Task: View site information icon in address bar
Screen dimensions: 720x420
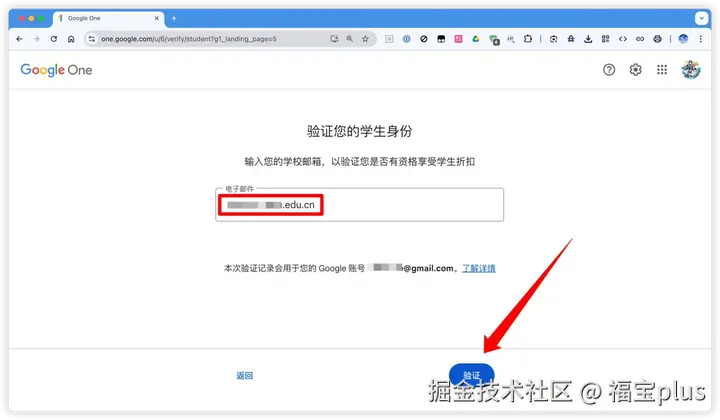Action: [x=92, y=39]
